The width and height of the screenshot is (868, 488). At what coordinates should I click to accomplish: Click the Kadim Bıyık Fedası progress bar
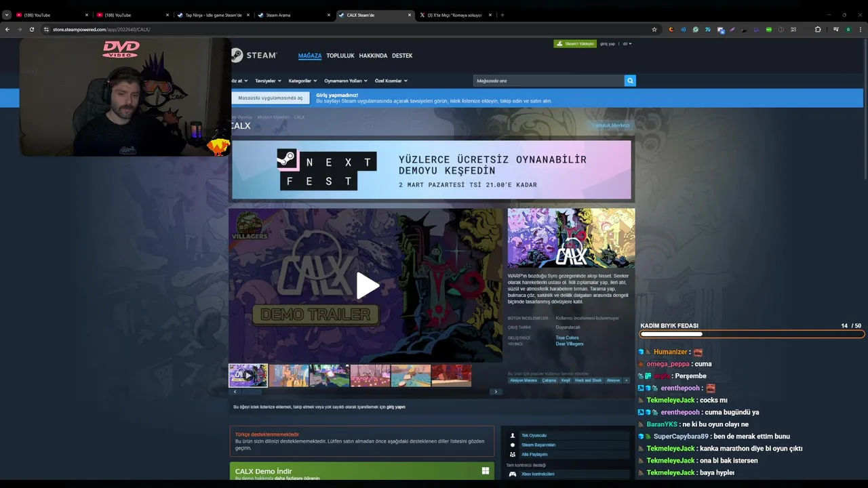click(x=751, y=333)
